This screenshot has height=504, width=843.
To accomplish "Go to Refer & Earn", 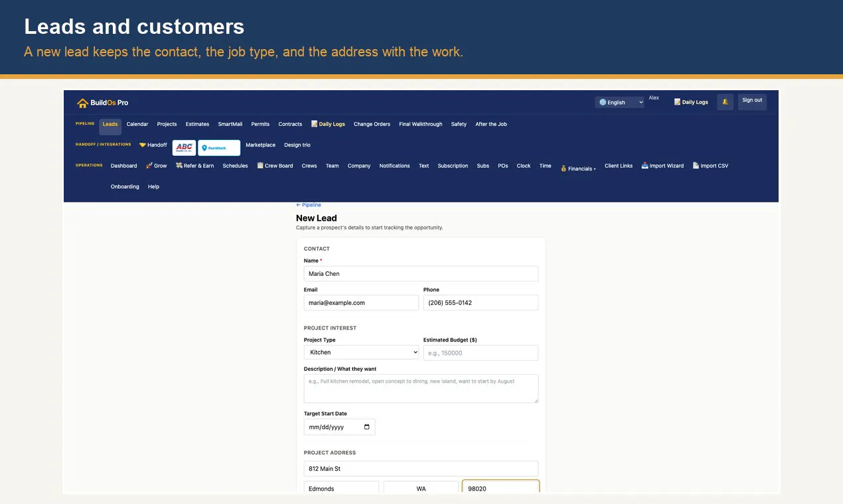I will 194,166.
